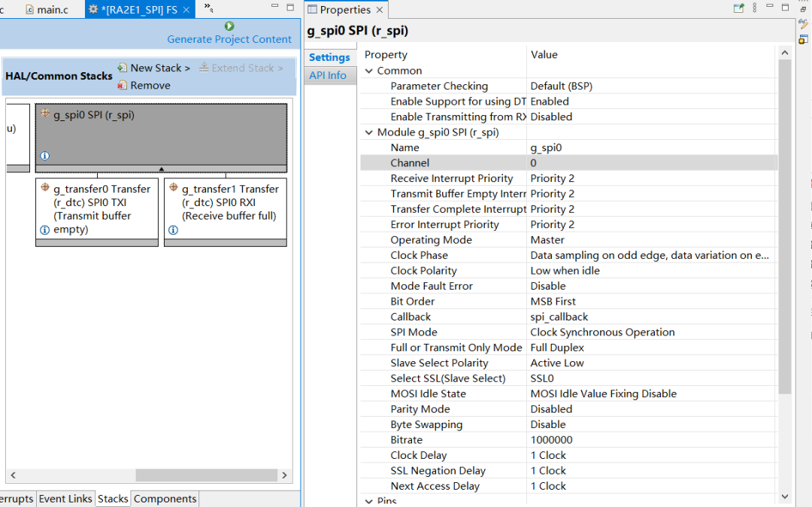This screenshot has width=812, height=507.
Task: Collapse g_spi0 stack children with triangle
Action: point(161,169)
